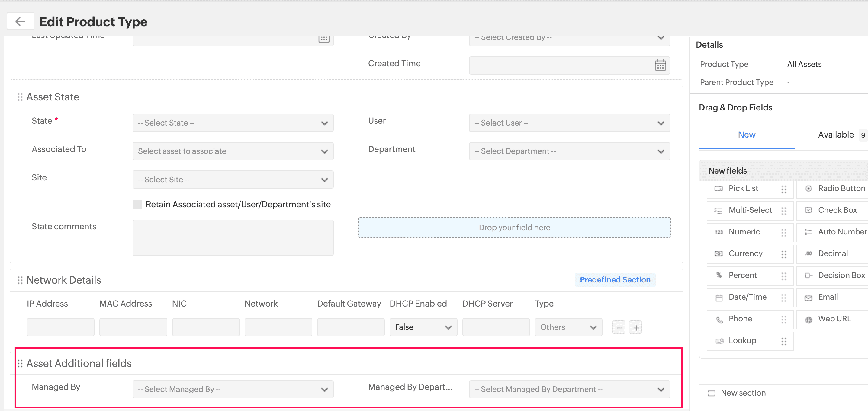
Task: Grab the Asset State section drag handle
Action: pos(20,97)
